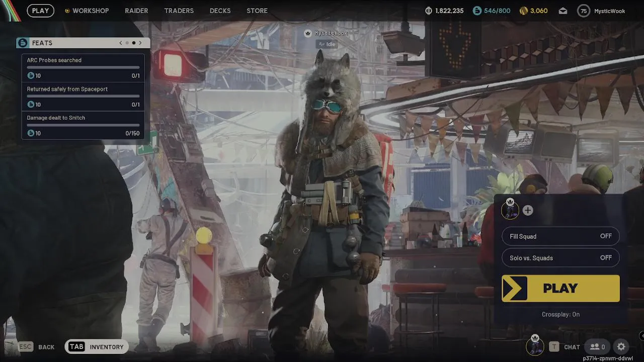
Task: Open settings with the gear icon
Action: [x=621, y=346]
